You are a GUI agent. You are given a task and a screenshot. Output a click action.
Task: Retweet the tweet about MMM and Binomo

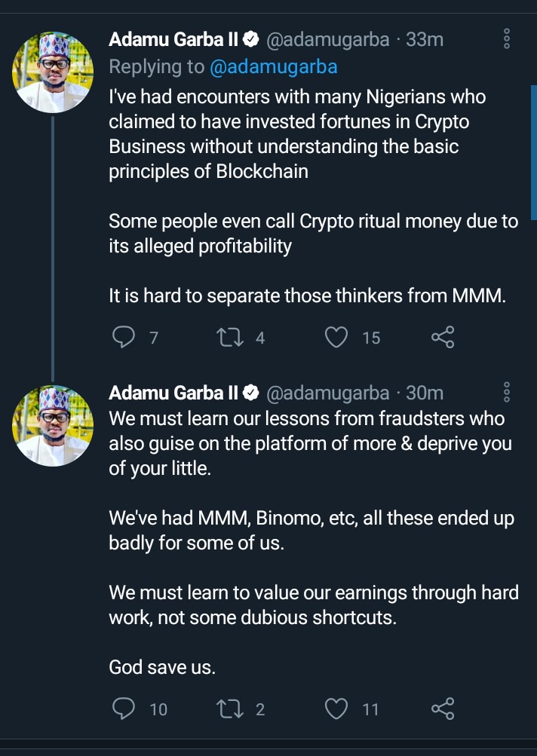pyautogui.click(x=226, y=709)
